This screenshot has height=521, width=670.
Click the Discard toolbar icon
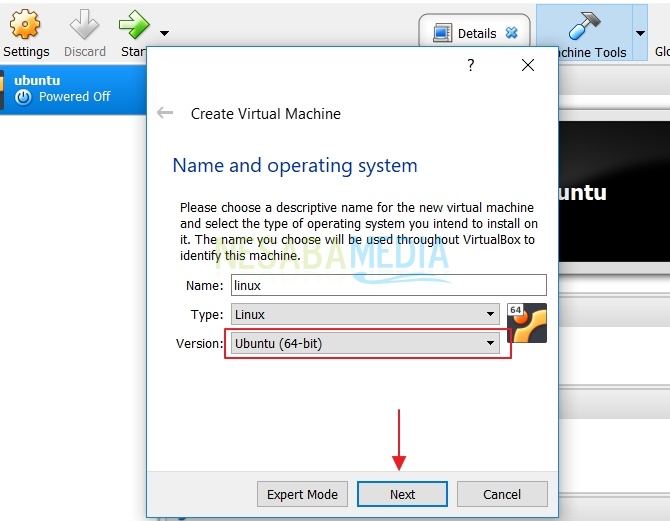(84, 24)
